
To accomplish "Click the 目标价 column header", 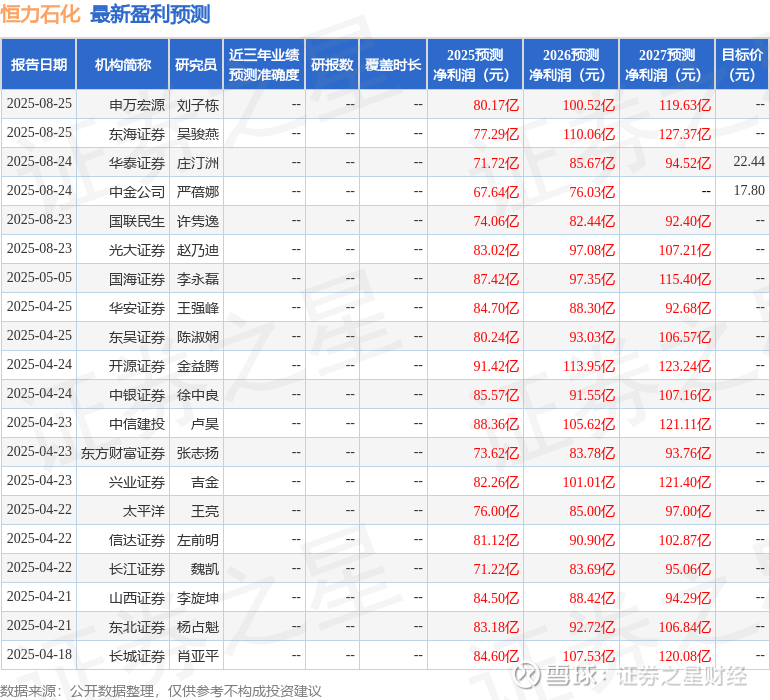I will pyautogui.click(x=742, y=64).
